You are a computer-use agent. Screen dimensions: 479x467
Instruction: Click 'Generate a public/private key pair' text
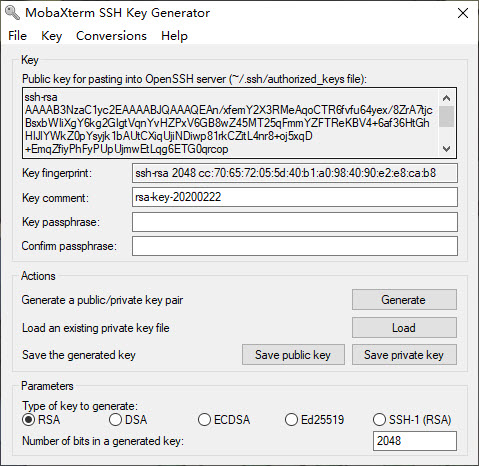tap(102, 300)
